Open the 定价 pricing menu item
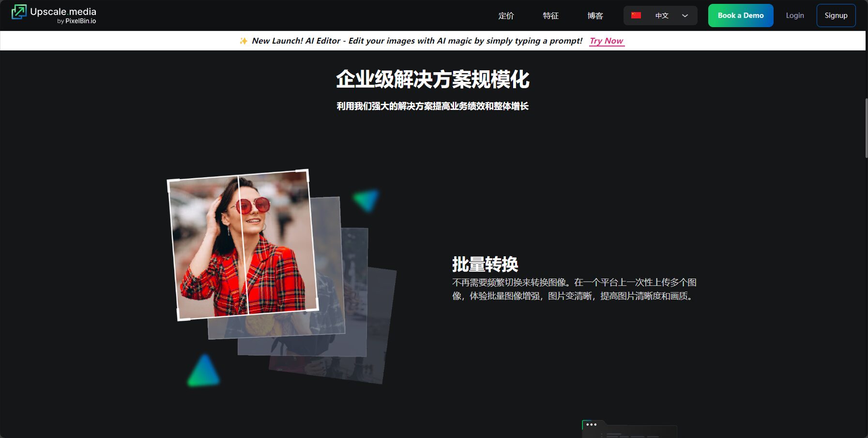The image size is (868, 438). [x=506, y=16]
